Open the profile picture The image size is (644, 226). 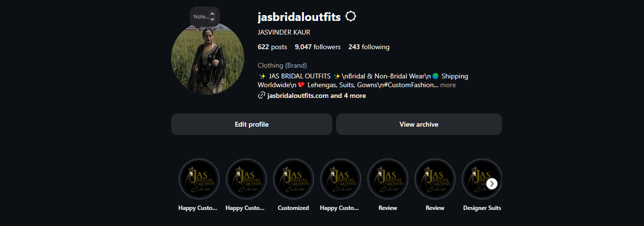208,58
